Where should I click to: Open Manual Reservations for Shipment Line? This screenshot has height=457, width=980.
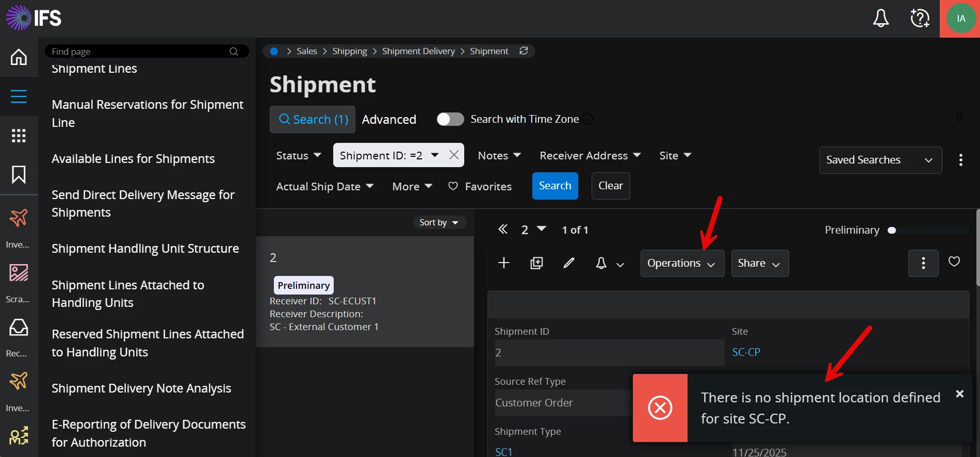(x=148, y=113)
